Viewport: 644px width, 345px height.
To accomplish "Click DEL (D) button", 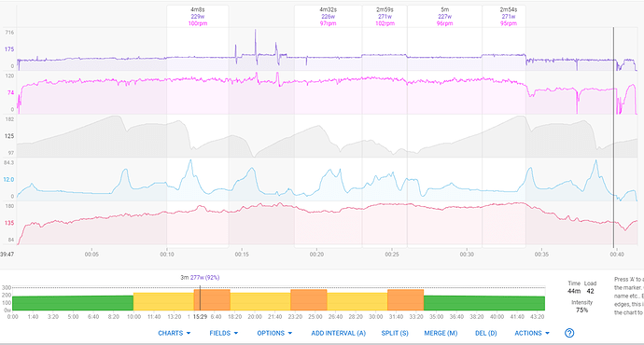I will point(486,333).
